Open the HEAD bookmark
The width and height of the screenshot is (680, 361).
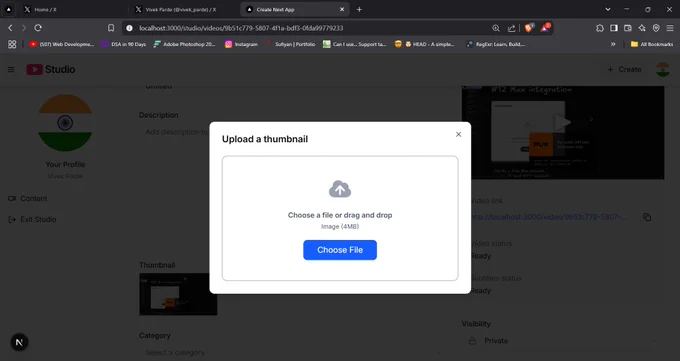(424, 44)
